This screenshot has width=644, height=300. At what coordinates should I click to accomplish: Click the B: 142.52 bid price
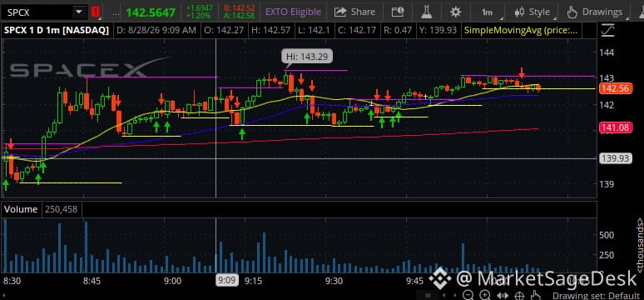tap(240, 8)
